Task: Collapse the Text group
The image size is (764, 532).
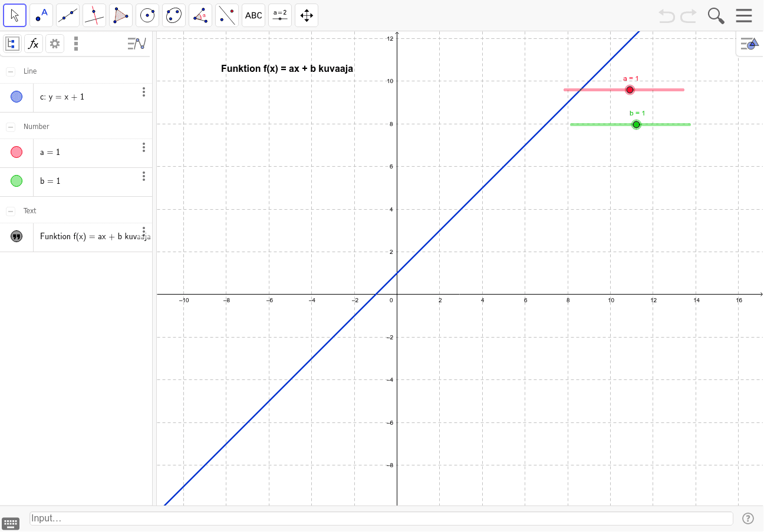Action: [x=11, y=211]
